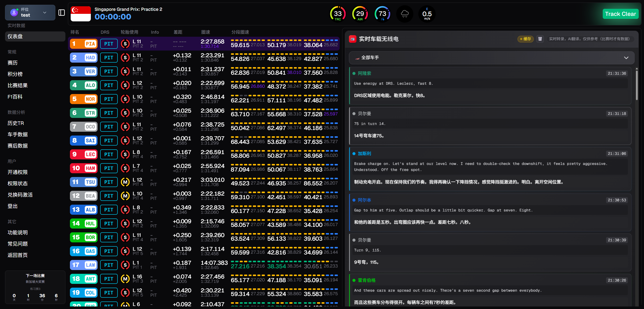
Task: Click the track temperature gauge showing 33
Action: pyautogui.click(x=338, y=14)
